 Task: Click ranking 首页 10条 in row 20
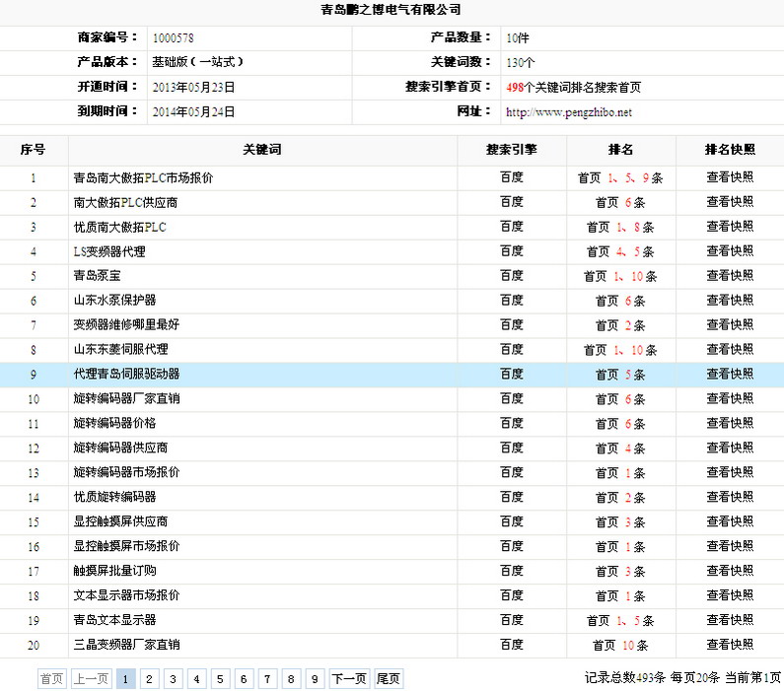(x=620, y=645)
